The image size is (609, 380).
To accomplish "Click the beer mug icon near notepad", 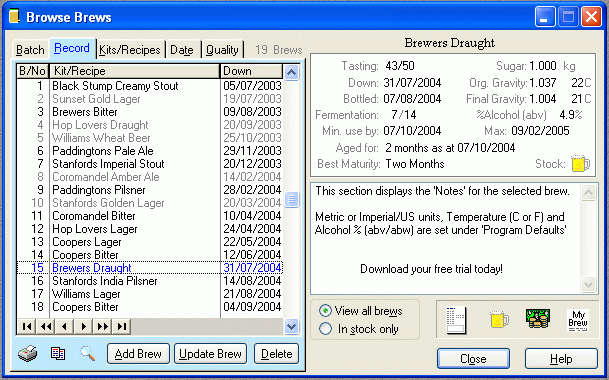I will tap(499, 319).
